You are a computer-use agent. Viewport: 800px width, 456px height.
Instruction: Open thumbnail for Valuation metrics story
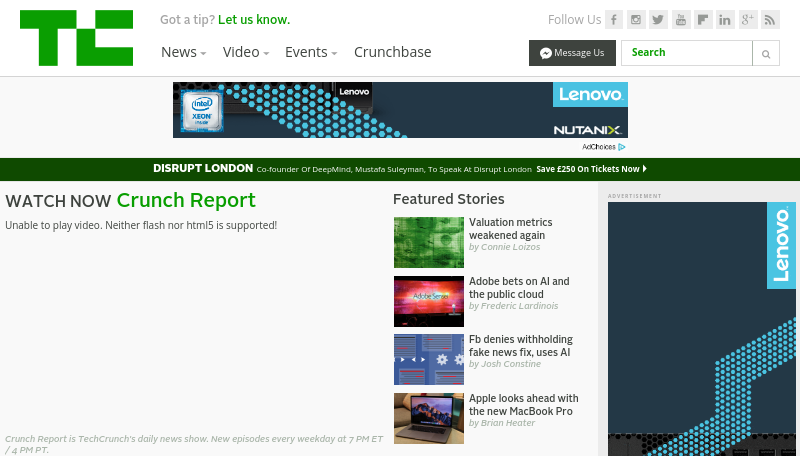(429, 242)
